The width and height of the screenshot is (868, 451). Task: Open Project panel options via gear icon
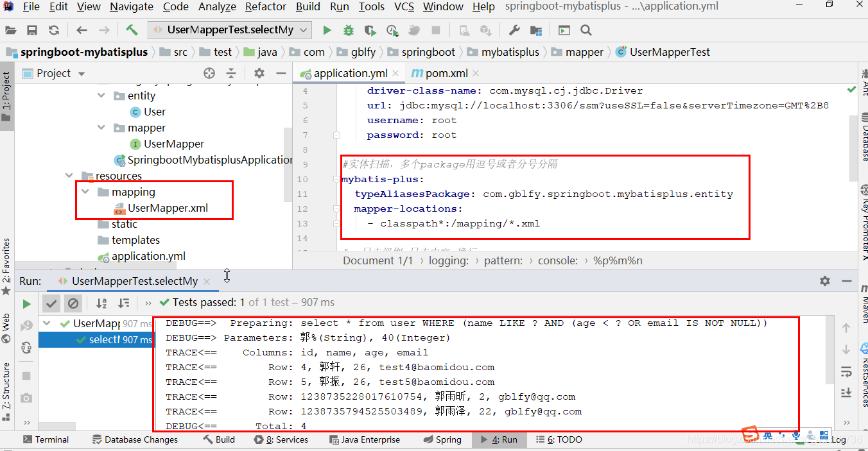pos(259,73)
